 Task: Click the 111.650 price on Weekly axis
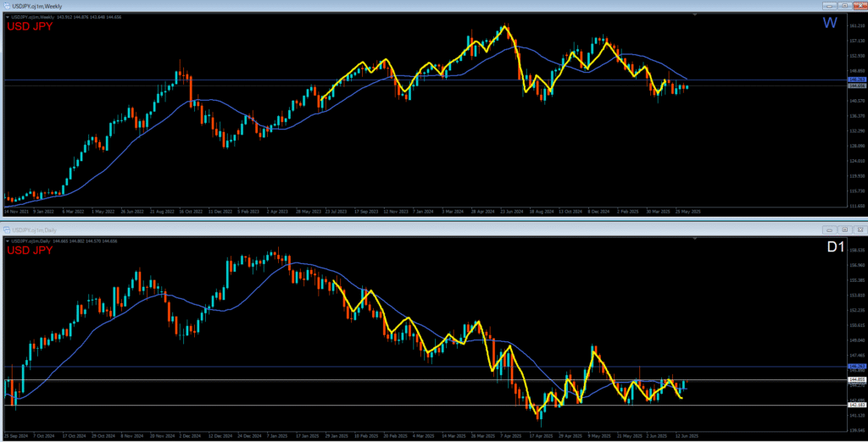point(858,206)
